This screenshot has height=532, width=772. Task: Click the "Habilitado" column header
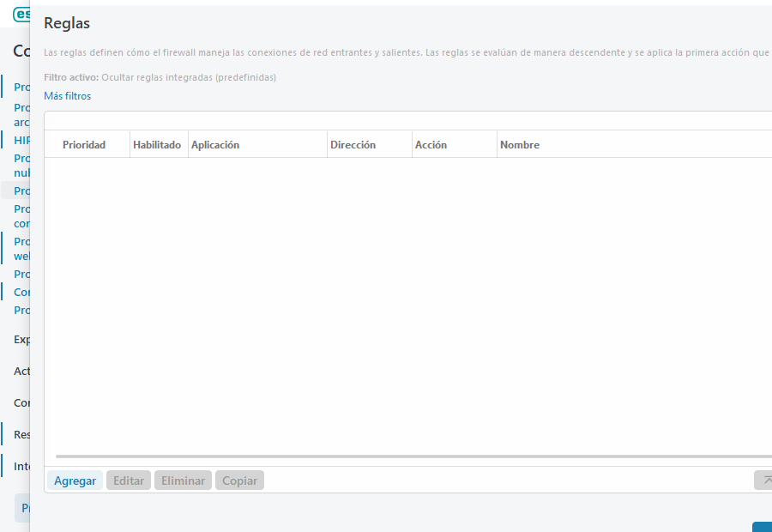(157, 144)
